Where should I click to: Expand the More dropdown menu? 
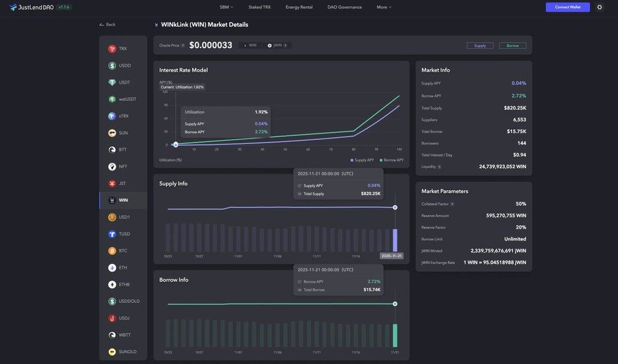[384, 7]
